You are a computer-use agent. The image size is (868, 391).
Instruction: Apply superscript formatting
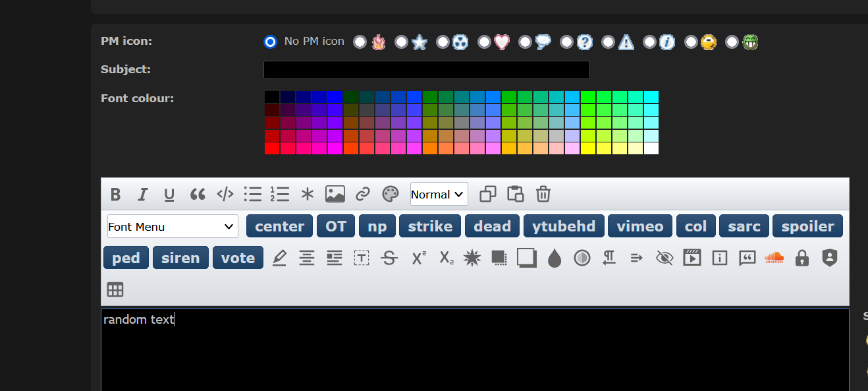[419, 258]
